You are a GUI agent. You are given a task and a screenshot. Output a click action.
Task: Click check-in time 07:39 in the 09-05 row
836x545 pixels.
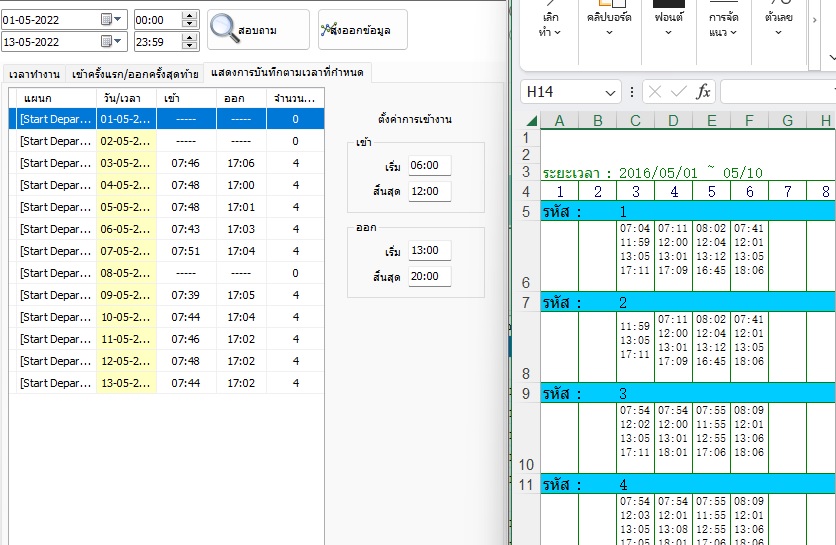pos(186,295)
